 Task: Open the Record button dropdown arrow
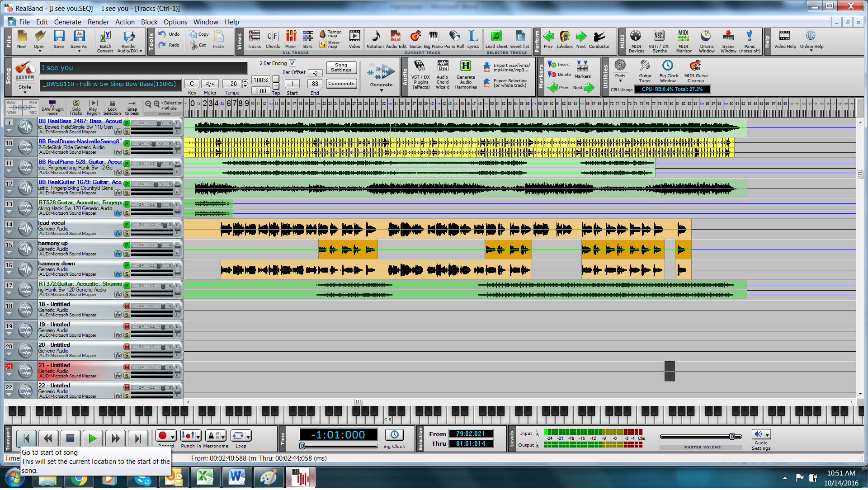[x=173, y=437]
